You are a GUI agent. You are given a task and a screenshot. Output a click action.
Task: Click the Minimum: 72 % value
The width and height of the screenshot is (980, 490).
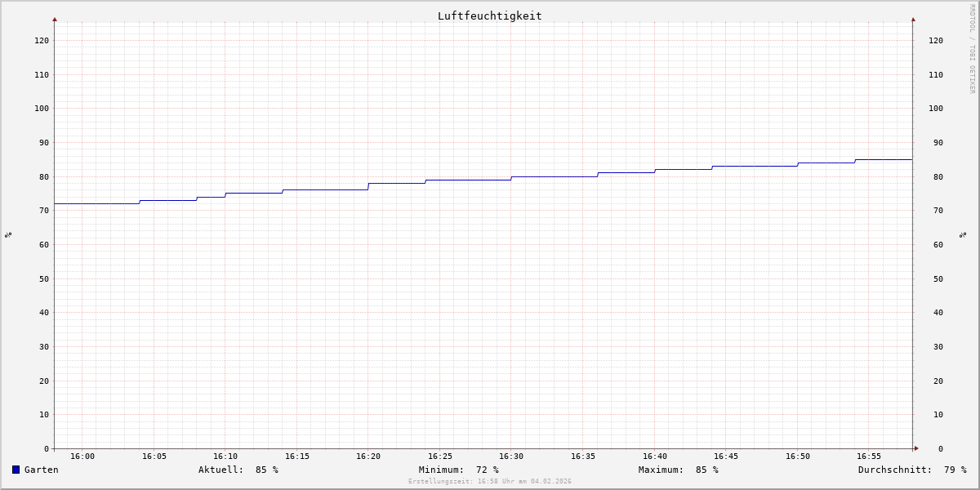point(459,470)
